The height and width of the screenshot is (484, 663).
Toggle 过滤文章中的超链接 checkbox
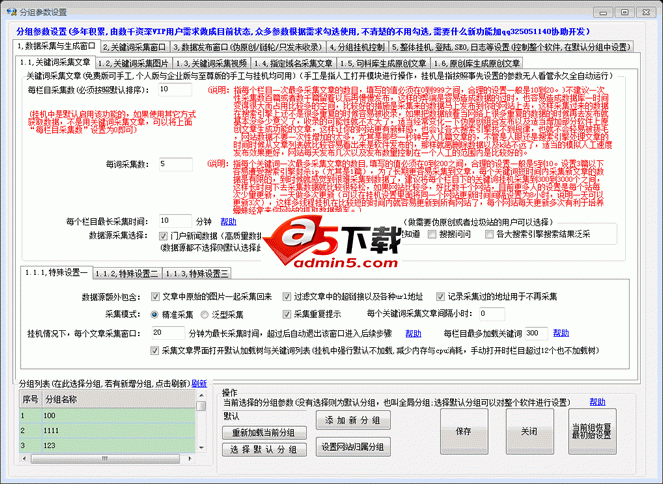click(x=287, y=297)
